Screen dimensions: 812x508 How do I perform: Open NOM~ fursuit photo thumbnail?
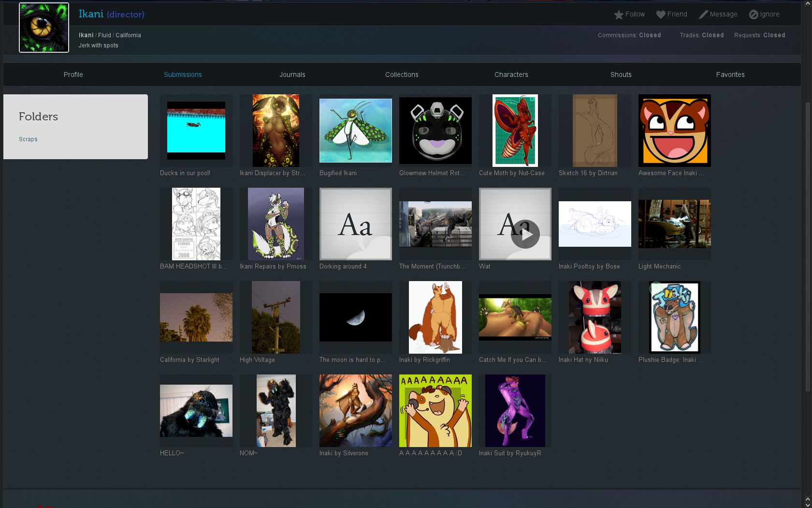[x=276, y=411]
